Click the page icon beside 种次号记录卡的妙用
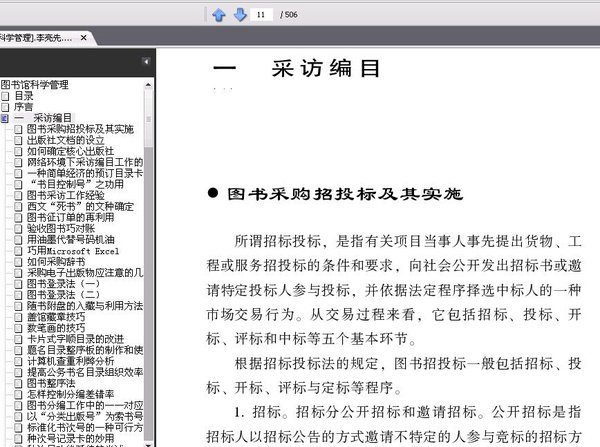600x447 pixels. coord(18,439)
